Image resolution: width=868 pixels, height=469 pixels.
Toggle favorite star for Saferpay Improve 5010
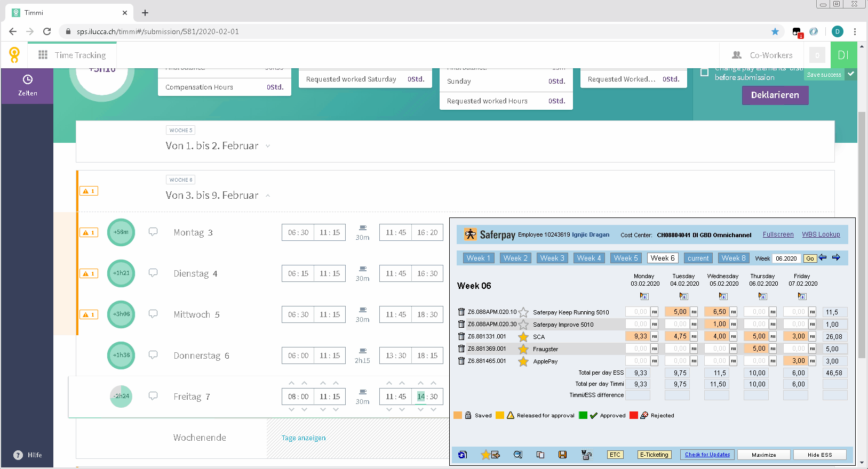pyautogui.click(x=523, y=325)
